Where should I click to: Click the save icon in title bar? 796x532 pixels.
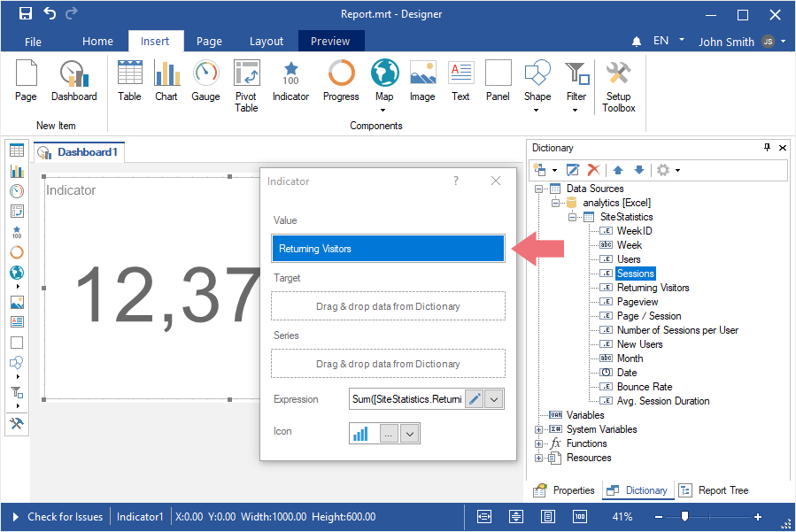pyautogui.click(x=25, y=14)
